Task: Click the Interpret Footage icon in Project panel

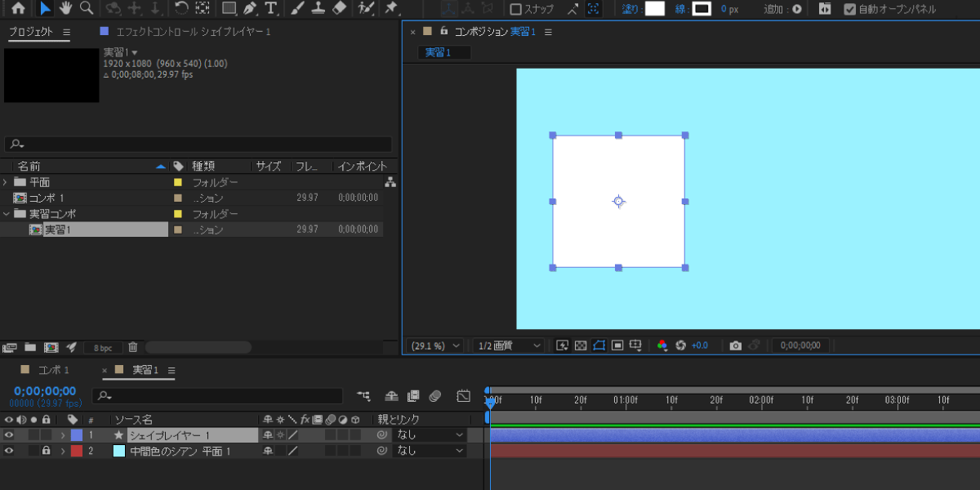Action: click(x=10, y=347)
